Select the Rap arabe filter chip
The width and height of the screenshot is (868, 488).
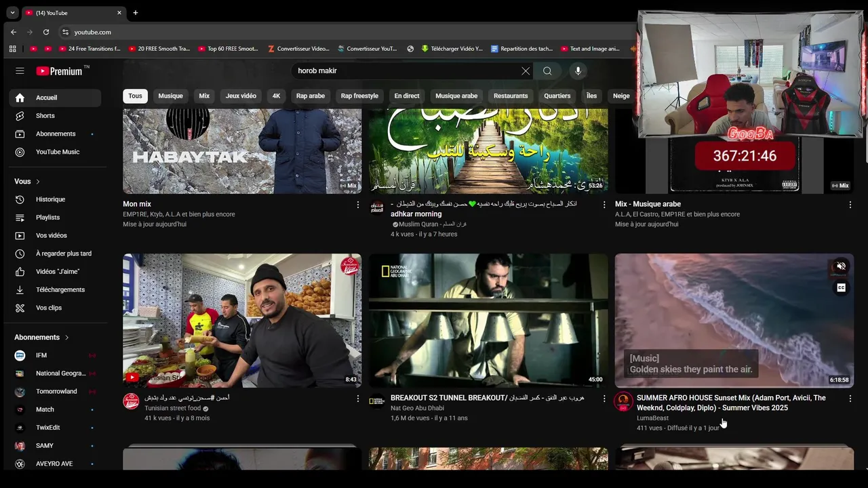point(311,96)
